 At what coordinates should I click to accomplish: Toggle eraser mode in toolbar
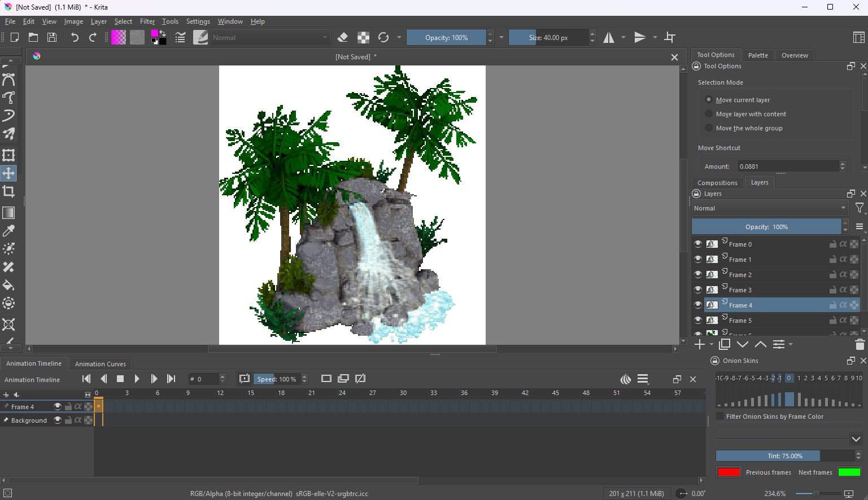(x=342, y=38)
